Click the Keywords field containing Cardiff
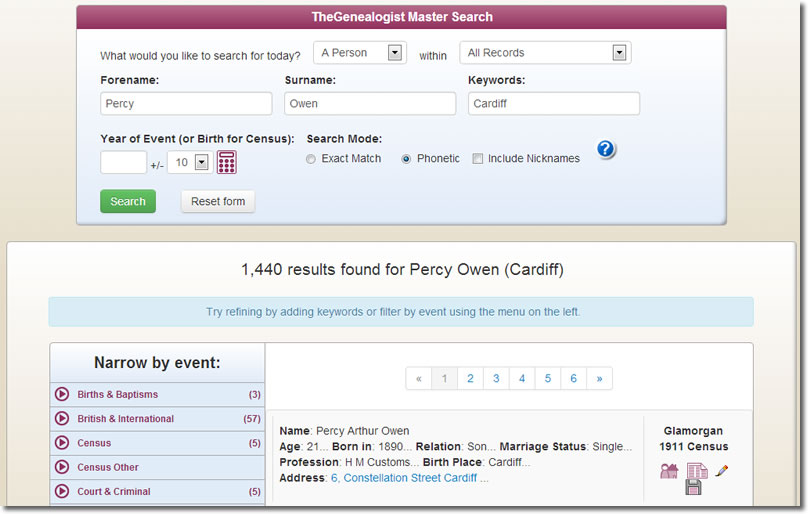Viewport: 808px width, 514px height. 554,104
